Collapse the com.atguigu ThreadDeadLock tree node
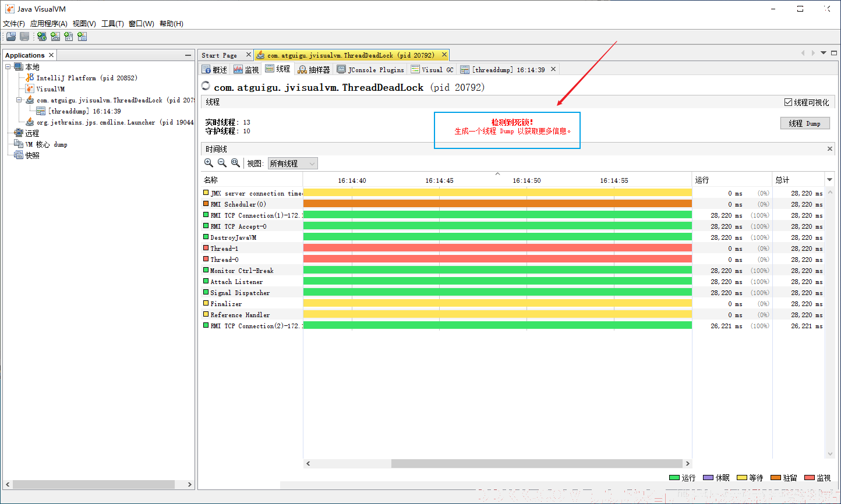841x504 pixels. [19, 100]
